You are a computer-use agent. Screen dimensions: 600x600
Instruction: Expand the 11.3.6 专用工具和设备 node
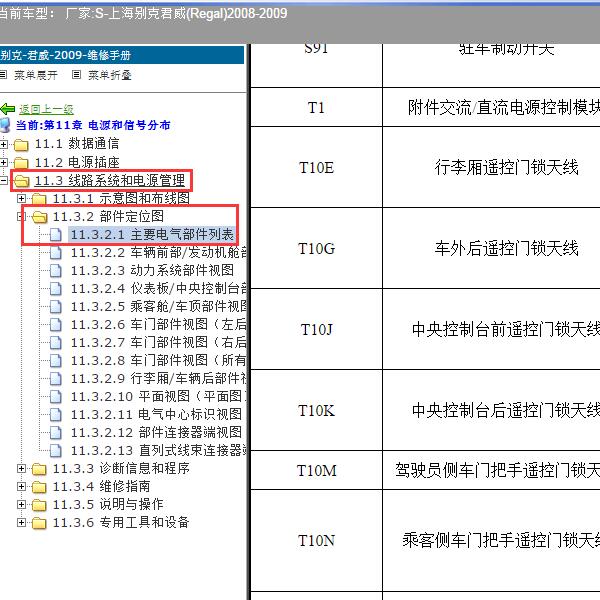21,522
